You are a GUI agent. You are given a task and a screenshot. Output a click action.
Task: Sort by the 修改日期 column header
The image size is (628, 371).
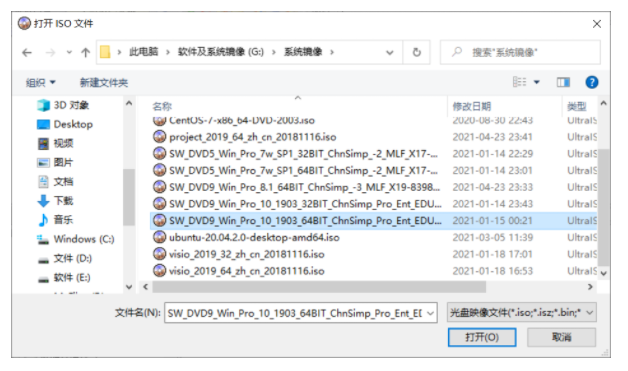point(471,107)
